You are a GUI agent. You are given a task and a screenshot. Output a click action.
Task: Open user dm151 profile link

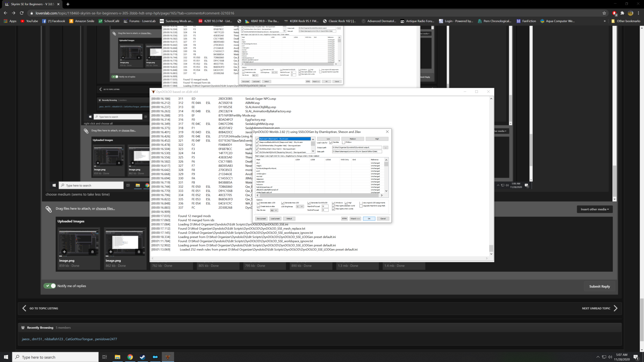[37, 339]
